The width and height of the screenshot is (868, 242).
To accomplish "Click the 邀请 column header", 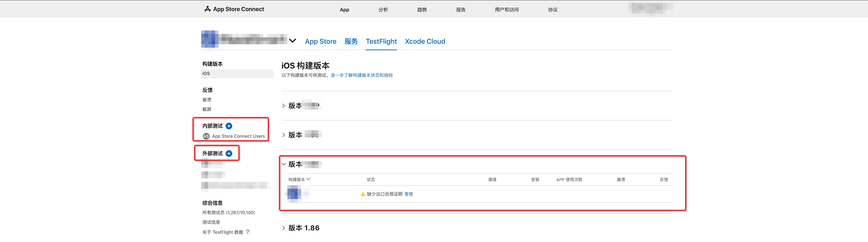I will 492,180.
